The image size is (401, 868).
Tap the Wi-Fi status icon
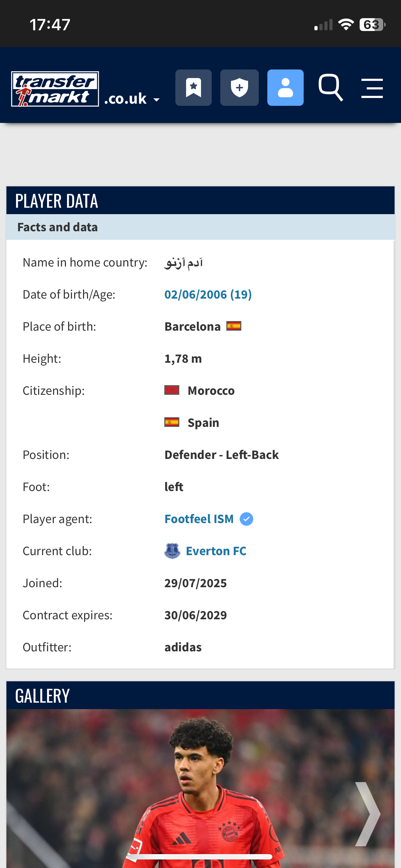pyautogui.click(x=346, y=25)
